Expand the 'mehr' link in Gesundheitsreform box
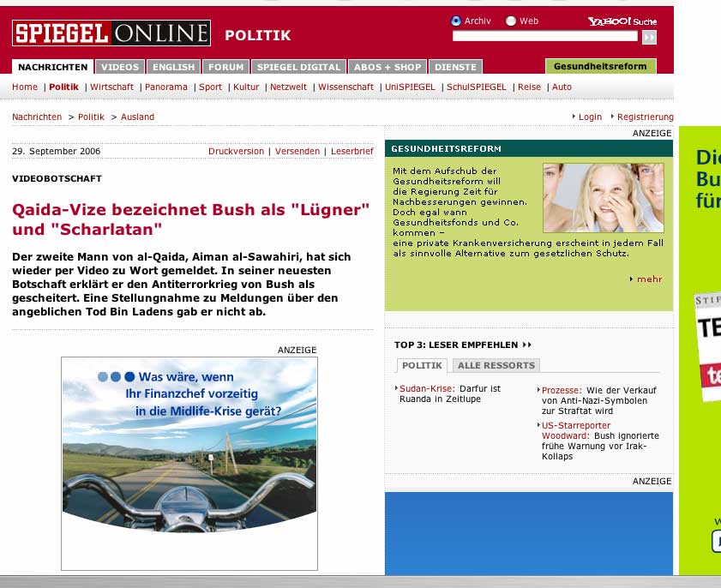The image size is (721, 588). click(x=649, y=279)
